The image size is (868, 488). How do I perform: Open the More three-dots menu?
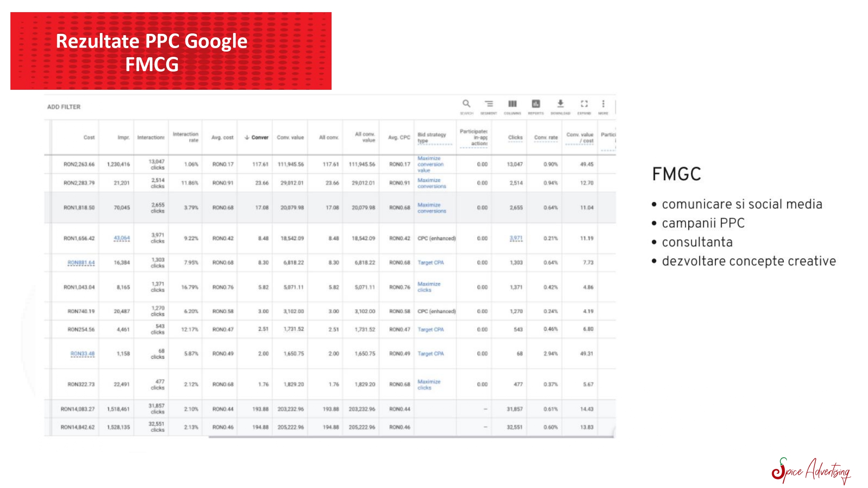pos(603,104)
